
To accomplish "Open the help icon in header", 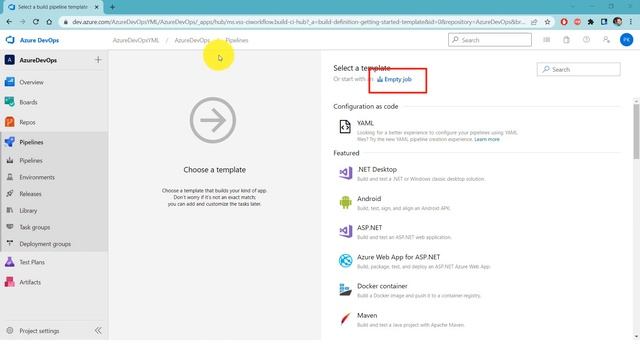I will pyautogui.click(x=586, y=40).
